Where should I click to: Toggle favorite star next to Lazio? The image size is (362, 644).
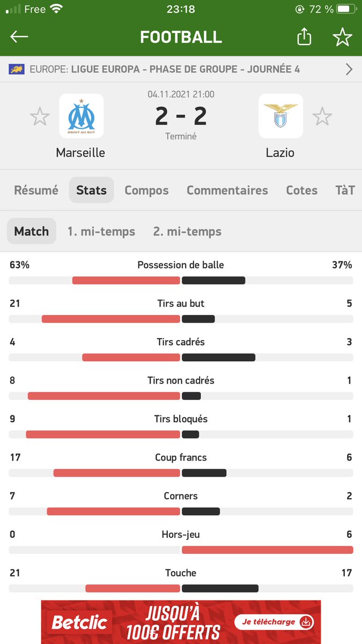pos(322,116)
